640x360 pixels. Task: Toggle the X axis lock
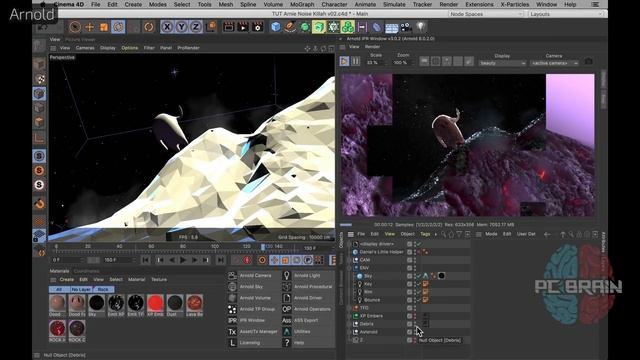coord(167,27)
